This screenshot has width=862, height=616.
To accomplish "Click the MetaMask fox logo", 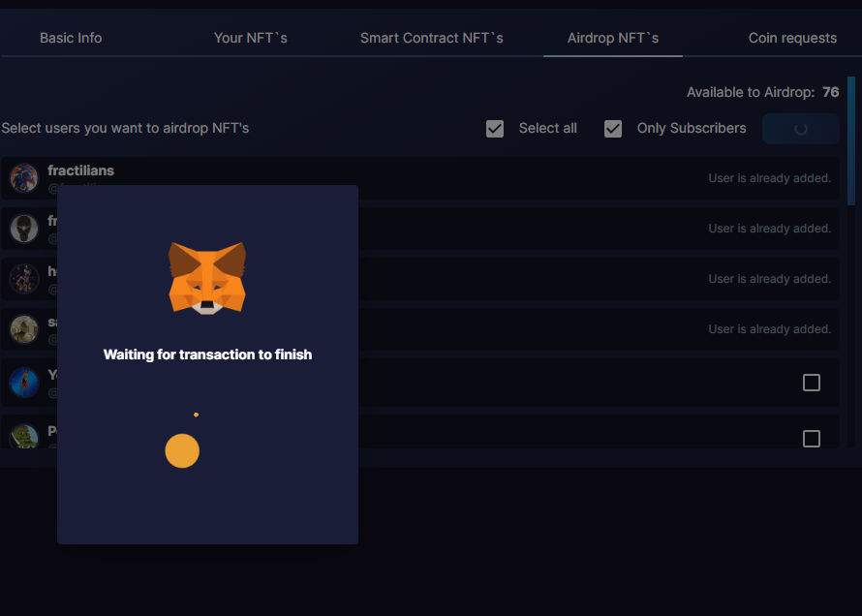I will (207, 278).
